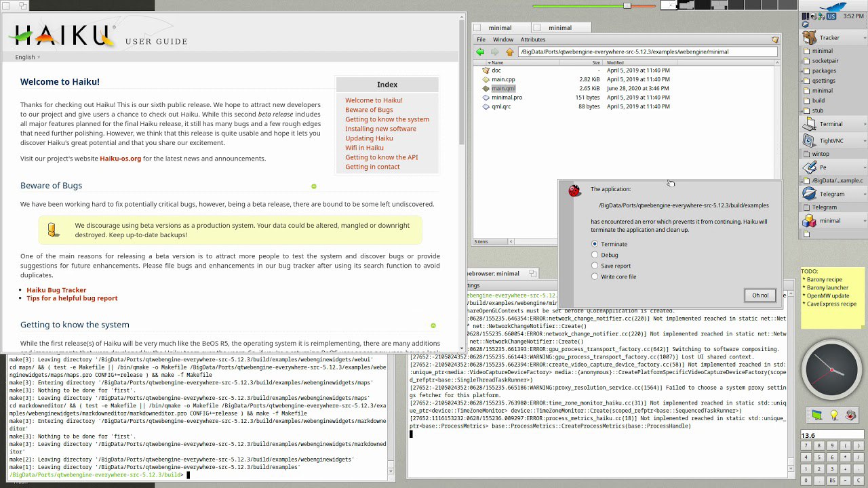
Task: Click the yellow TODO sticky note
Action: pos(832,298)
